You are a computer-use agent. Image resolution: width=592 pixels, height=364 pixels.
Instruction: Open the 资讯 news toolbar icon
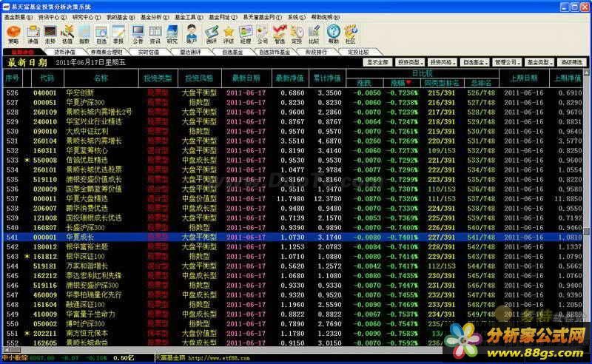click(x=155, y=34)
